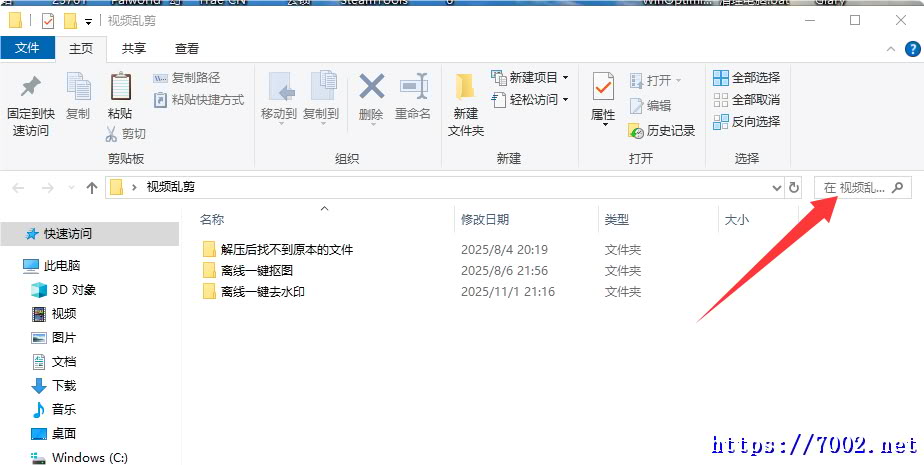Click the Back navigation arrow
Viewport: 924px width, 465px height.
click(x=18, y=188)
